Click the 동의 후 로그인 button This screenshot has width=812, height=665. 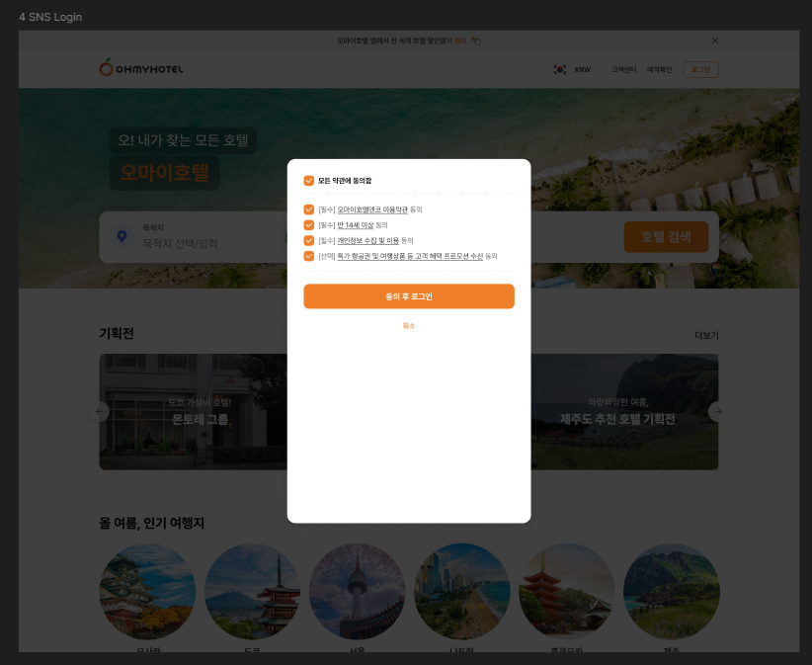click(409, 296)
